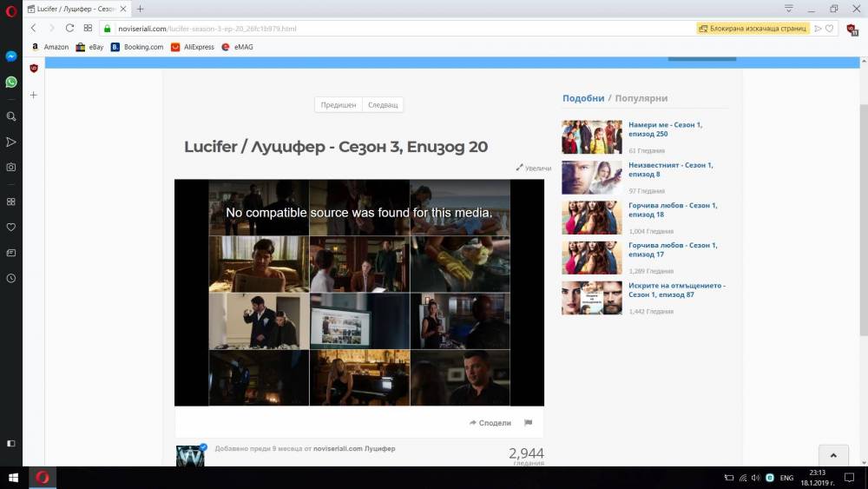Viewport: 868px width, 489px height.
Task: Open Messenger in the Opera sidebar
Action: 11,56
